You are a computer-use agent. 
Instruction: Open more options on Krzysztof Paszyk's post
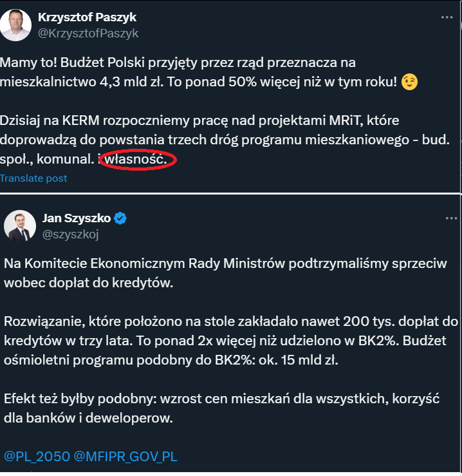click(447, 17)
